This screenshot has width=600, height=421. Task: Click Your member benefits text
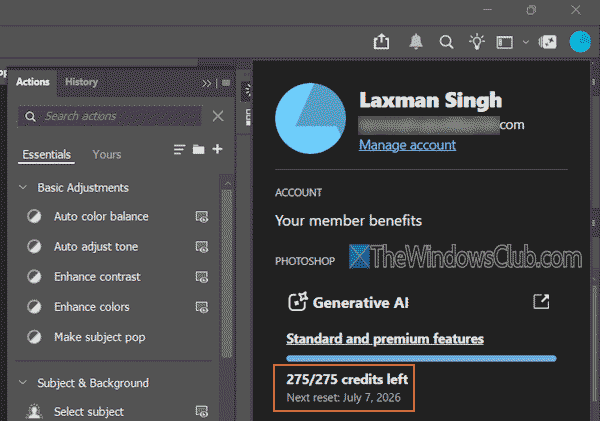(348, 221)
